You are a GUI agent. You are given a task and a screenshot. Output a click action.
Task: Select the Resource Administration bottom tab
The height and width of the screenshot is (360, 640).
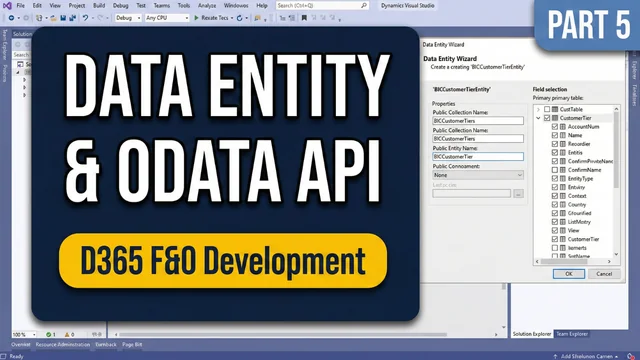62,345
